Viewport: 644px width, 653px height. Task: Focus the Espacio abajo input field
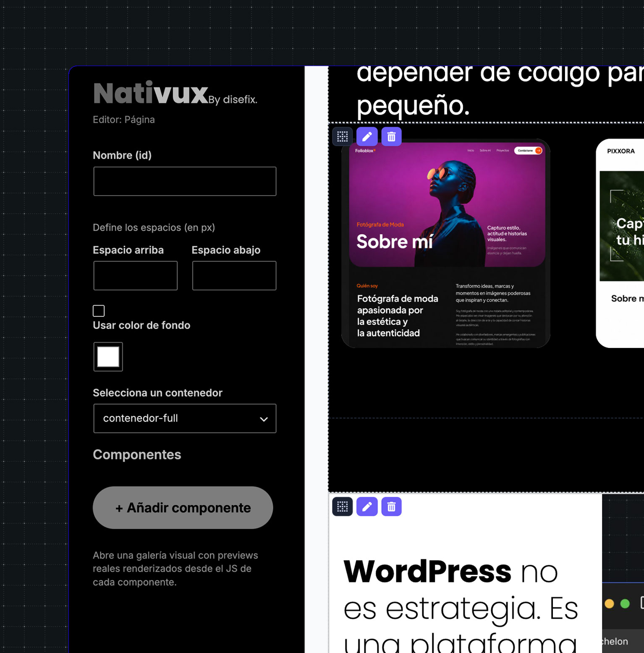(x=234, y=276)
